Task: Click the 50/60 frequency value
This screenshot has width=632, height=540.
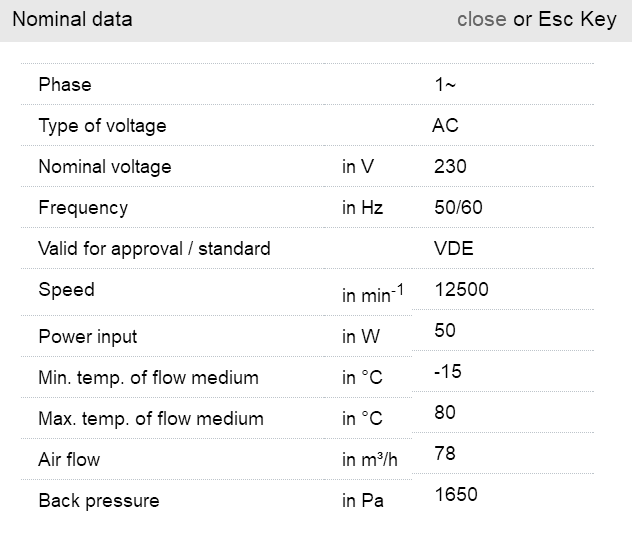Action: tap(458, 208)
